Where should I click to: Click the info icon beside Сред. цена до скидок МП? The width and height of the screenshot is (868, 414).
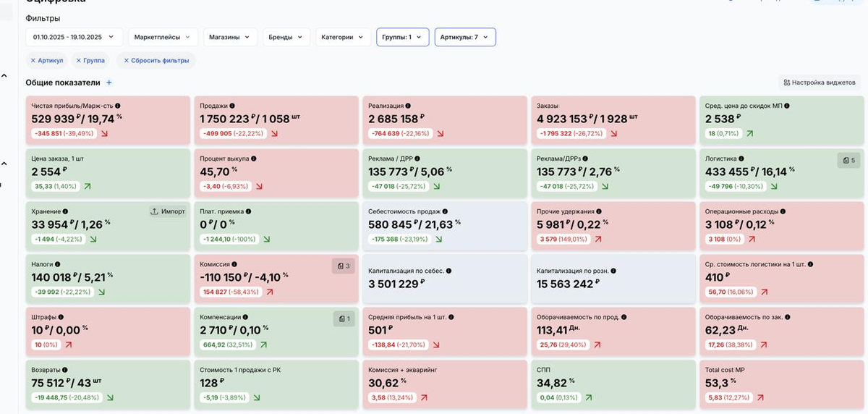point(787,106)
